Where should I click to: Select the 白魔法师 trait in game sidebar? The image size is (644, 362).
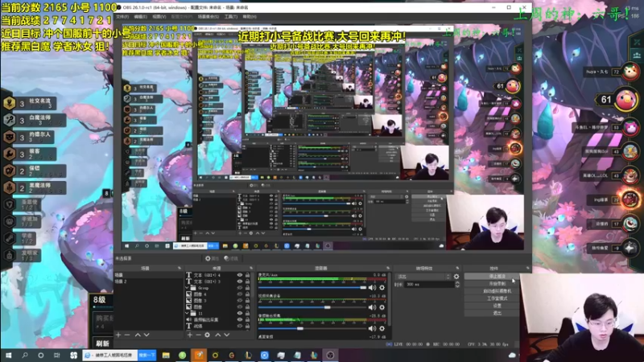click(34, 120)
